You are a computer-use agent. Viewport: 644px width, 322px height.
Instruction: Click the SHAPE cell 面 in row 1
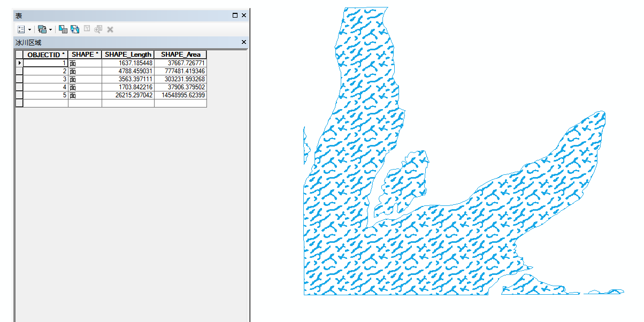[85, 63]
